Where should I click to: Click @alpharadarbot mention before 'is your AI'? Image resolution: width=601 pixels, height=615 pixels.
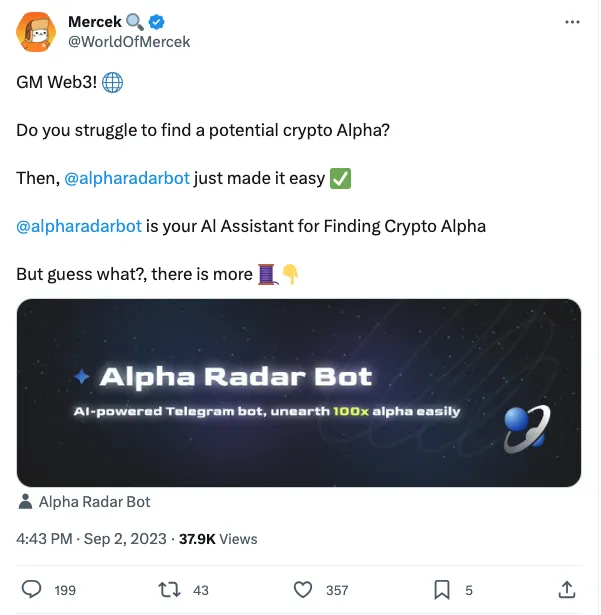coord(79,226)
